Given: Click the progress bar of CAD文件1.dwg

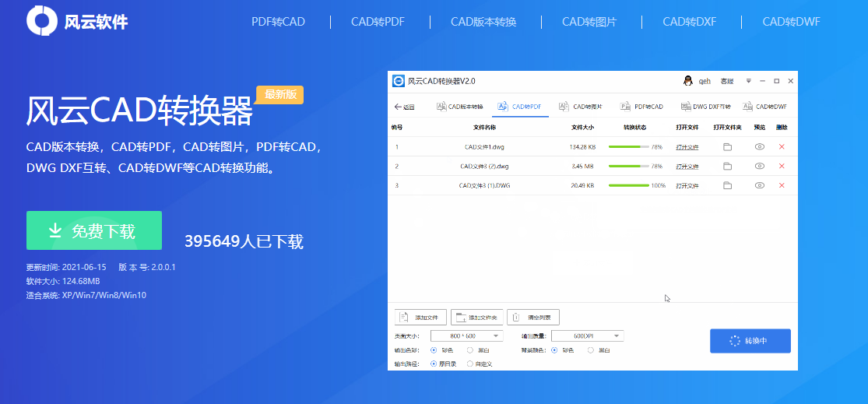Looking at the screenshot, I should click(x=629, y=146).
